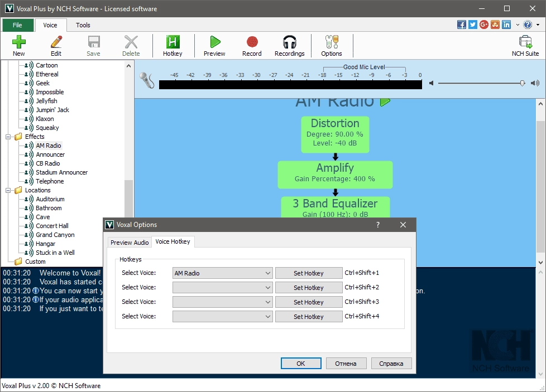Select the Voice Hotkey tab
The height and width of the screenshot is (392, 546).
pos(173,241)
